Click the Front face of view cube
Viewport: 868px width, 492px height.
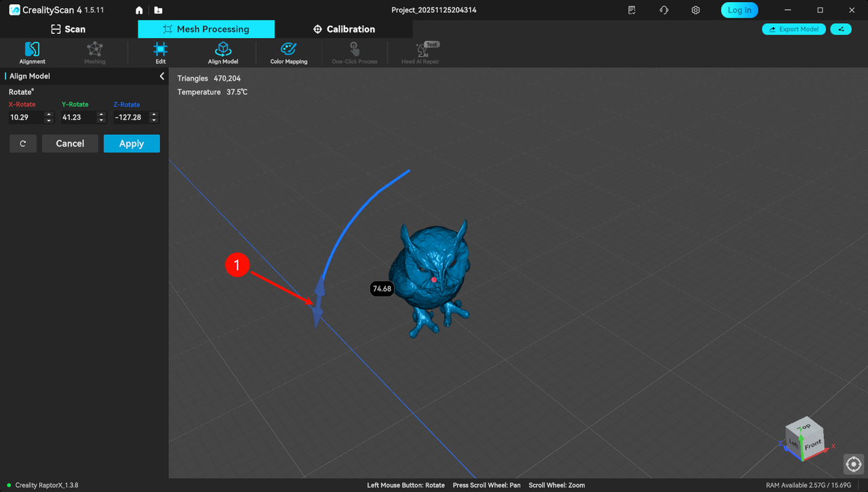812,445
